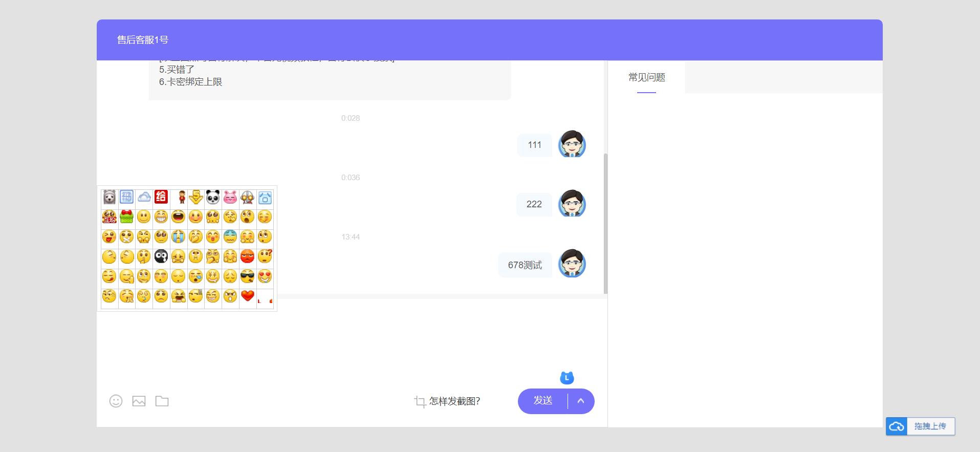
Task: Open the folder file attachment icon
Action: [162, 401]
